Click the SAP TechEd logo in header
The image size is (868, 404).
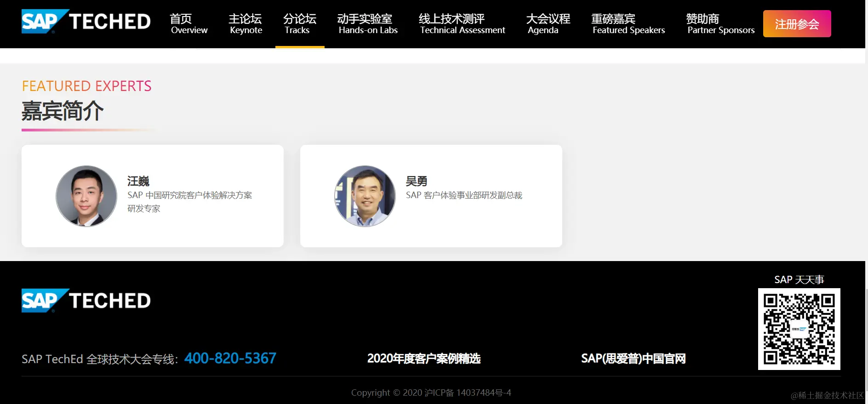click(86, 21)
